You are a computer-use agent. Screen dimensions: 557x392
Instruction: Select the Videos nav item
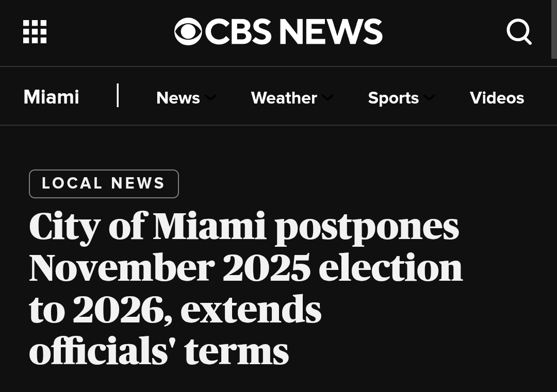coord(497,98)
